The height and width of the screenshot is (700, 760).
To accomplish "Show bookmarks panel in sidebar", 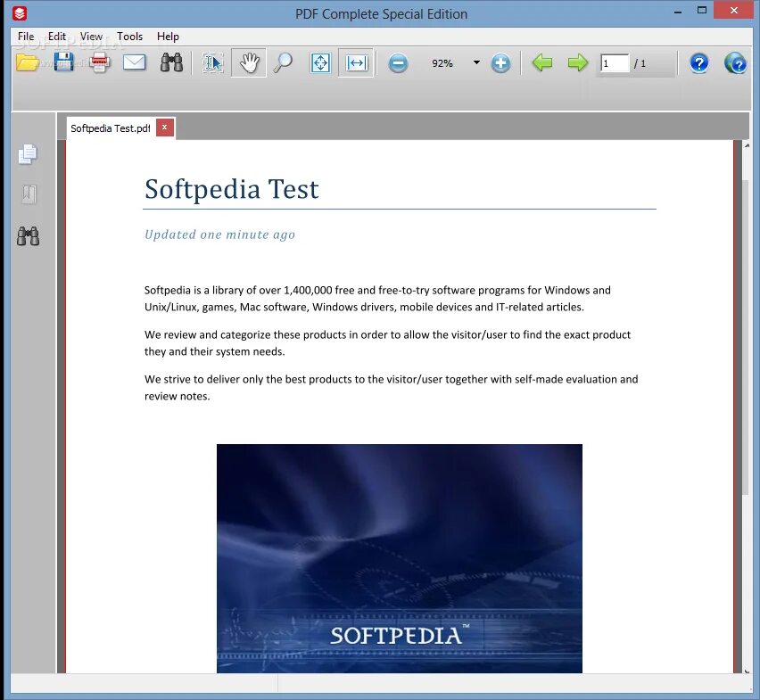I will (x=29, y=194).
